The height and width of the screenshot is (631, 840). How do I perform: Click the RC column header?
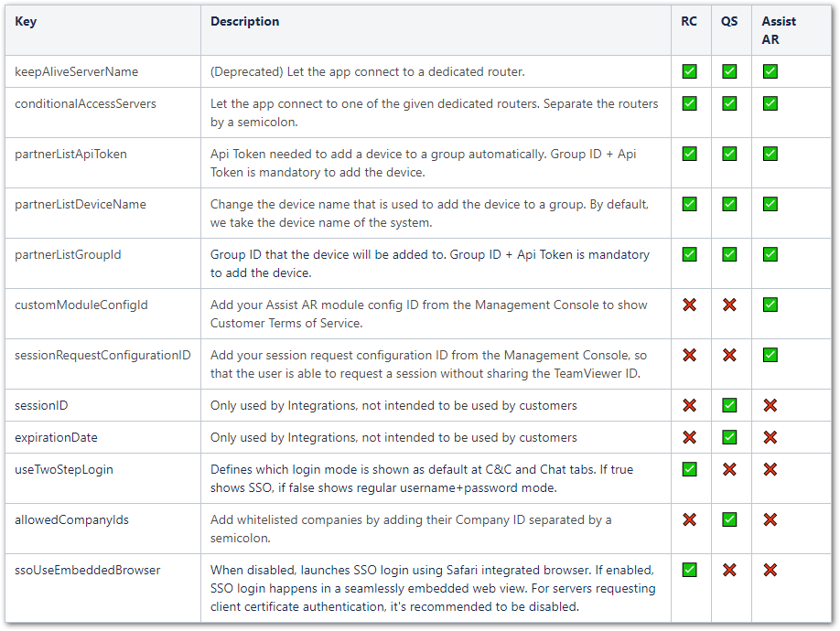click(689, 21)
